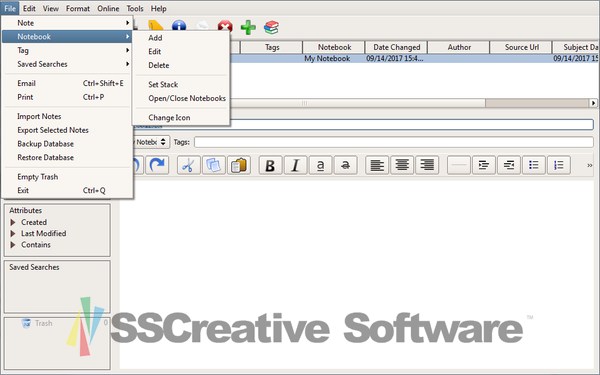600x375 pixels.
Task: Choose Email from File menu
Action: tap(67, 83)
